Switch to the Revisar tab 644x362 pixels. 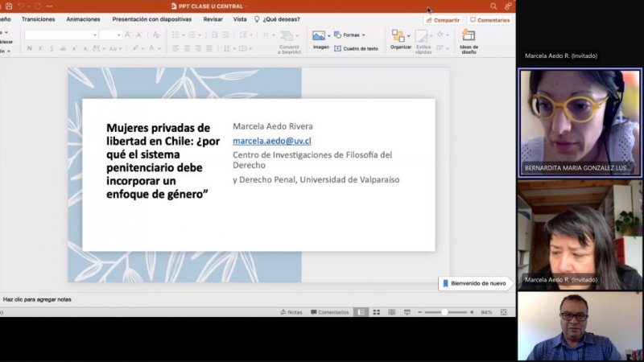213,19
